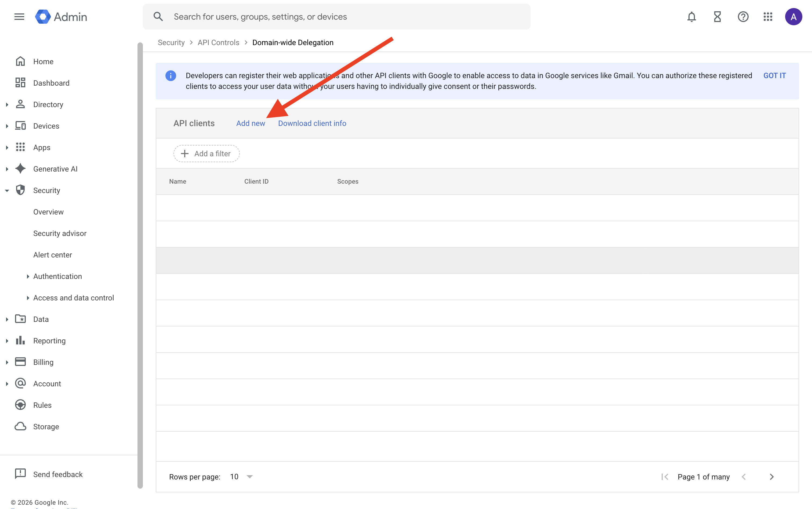Open the notifications bell icon
This screenshot has height=509, width=812.
tap(691, 17)
